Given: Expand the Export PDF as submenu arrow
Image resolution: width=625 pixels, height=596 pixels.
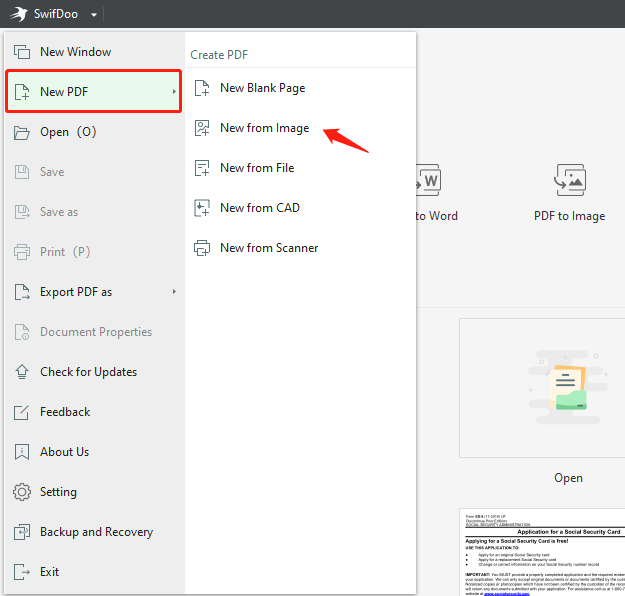Looking at the screenshot, I should pyautogui.click(x=174, y=292).
